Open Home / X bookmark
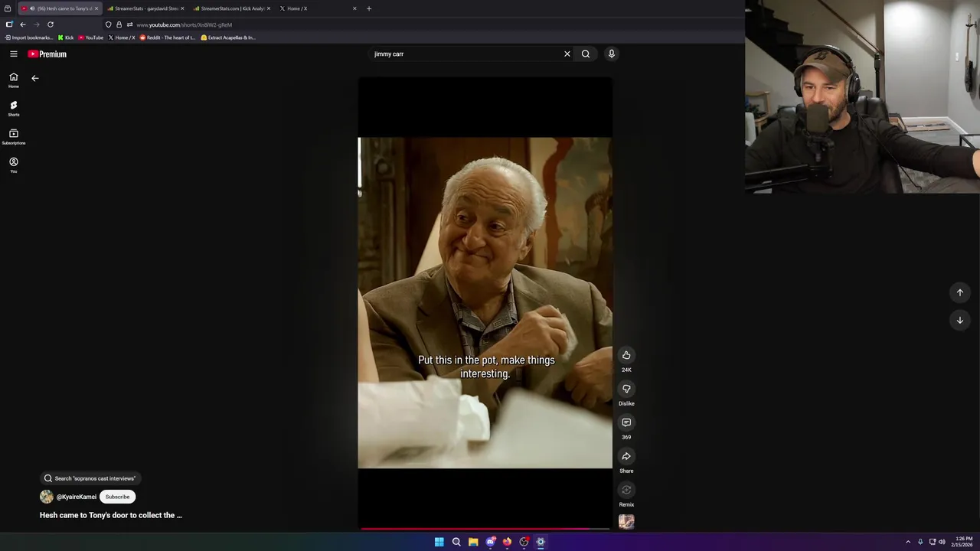The width and height of the screenshot is (980, 551). click(122, 37)
